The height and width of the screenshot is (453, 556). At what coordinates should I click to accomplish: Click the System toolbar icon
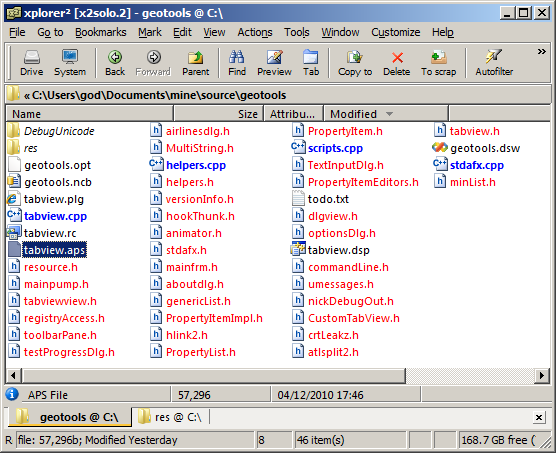tap(70, 57)
